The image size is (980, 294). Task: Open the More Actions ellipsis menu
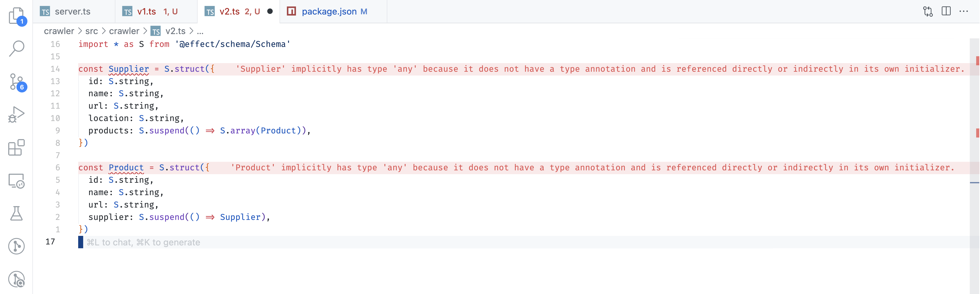(963, 11)
